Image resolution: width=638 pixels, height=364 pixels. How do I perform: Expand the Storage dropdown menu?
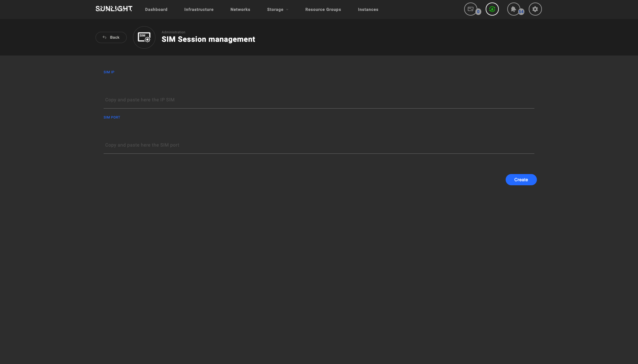coord(277,9)
